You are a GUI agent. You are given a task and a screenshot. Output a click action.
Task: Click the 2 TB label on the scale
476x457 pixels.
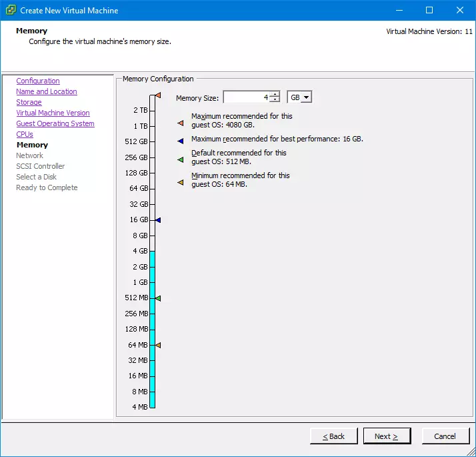tap(141, 110)
